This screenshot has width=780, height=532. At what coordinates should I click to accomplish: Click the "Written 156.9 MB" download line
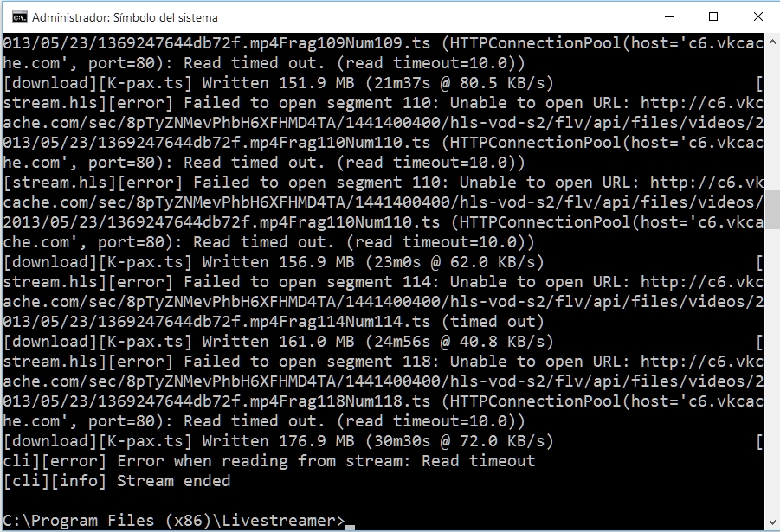pyautogui.click(x=274, y=262)
